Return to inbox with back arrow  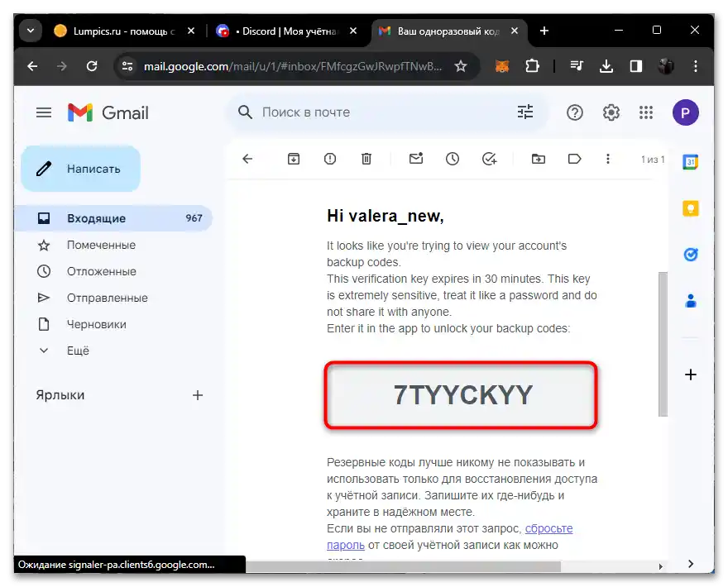click(x=247, y=160)
